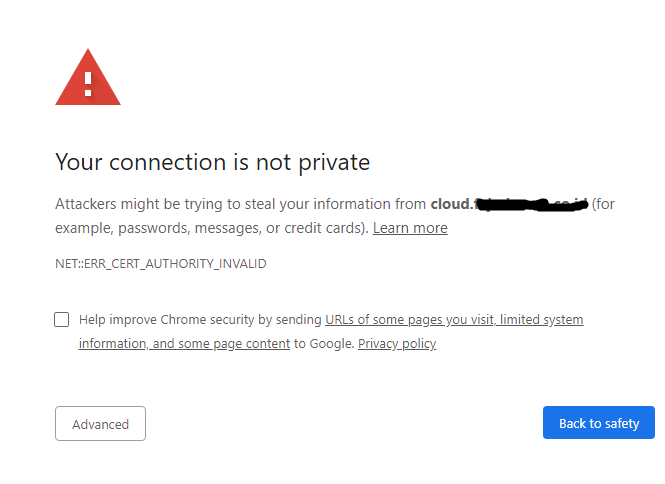Image resolution: width=665 pixels, height=484 pixels.
Task: Click the word "private" in the heading
Action: click(x=335, y=162)
